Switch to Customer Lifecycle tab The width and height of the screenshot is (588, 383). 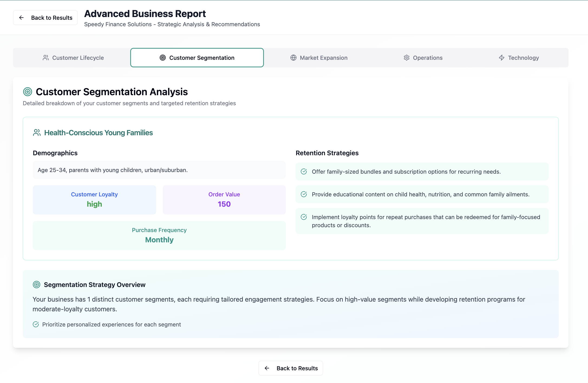[x=73, y=58]
